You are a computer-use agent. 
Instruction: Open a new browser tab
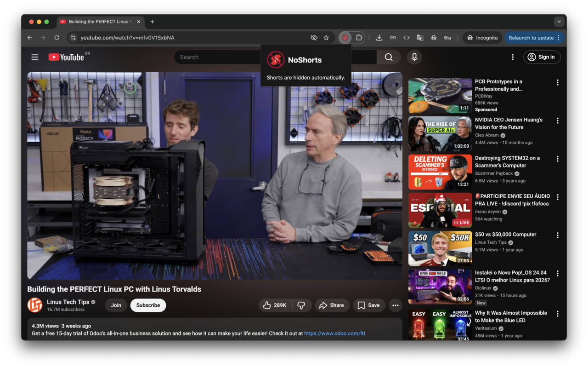[152, 22]
